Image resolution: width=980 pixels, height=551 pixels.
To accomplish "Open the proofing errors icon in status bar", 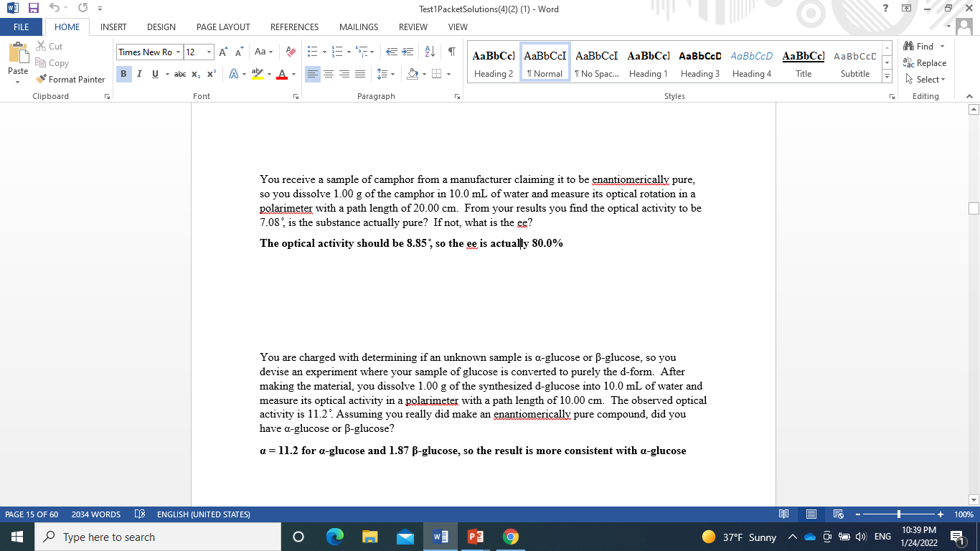I will (139, 514).
